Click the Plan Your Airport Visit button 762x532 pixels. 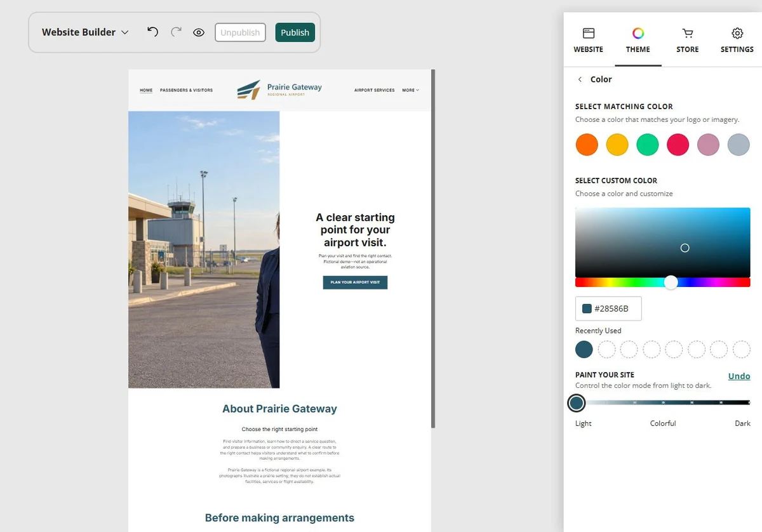coord(355,283)
